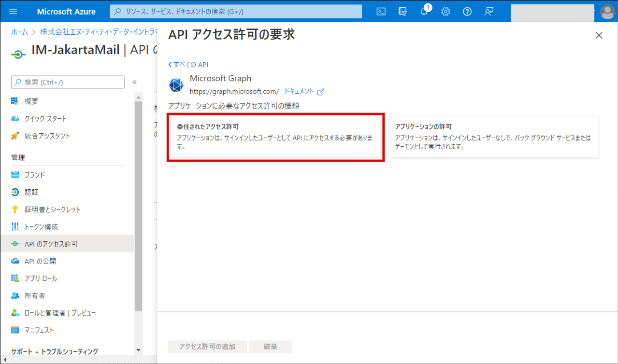Open 概要 in the sidebar
This screenshot has width=618, height=364.
(x=31, y=101)
